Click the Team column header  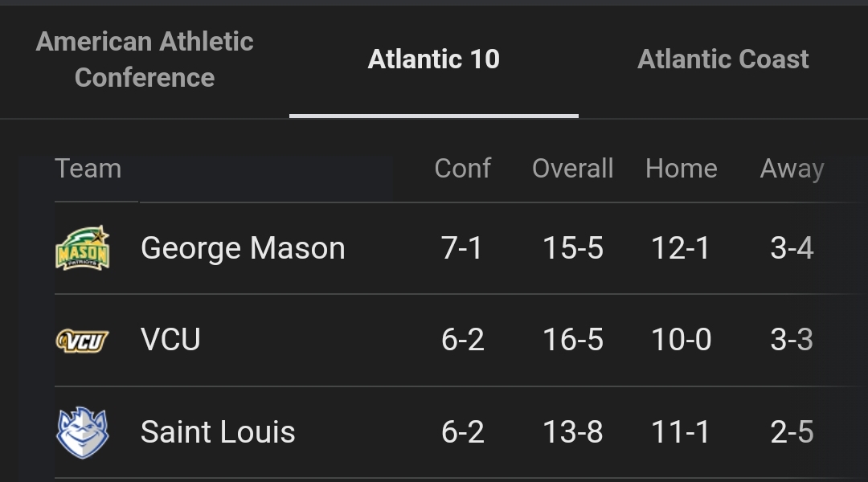click(88, 168)
